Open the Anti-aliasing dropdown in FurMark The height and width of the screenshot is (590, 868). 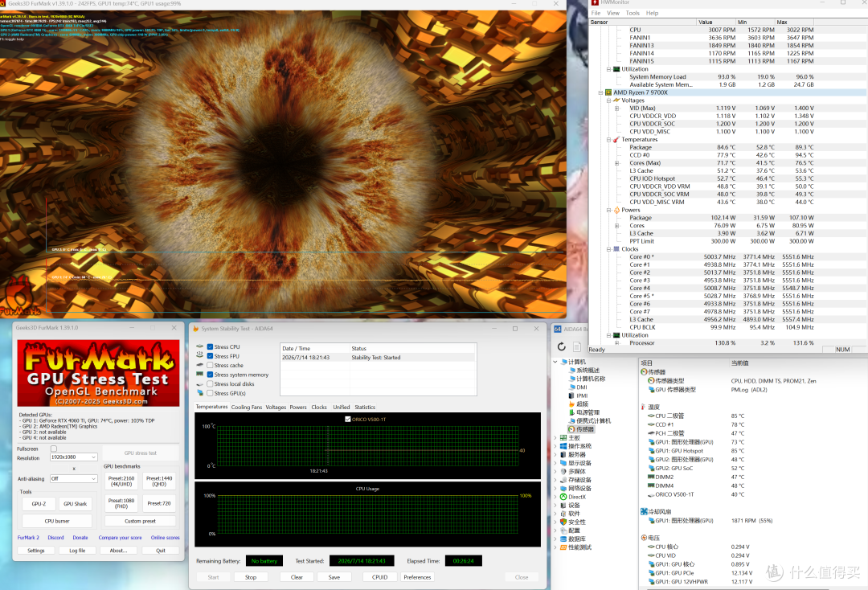point(74,479)
